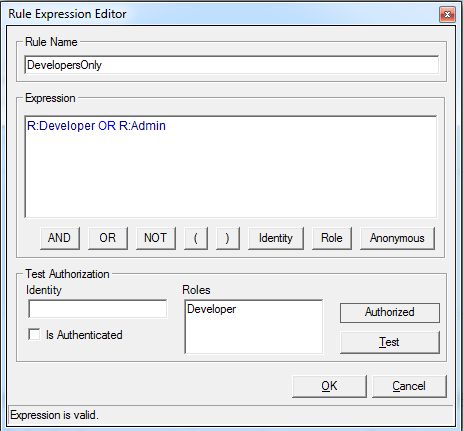Close the Rule Expression Editor window
Screen dimensions: 463x431
coord(447,14)
